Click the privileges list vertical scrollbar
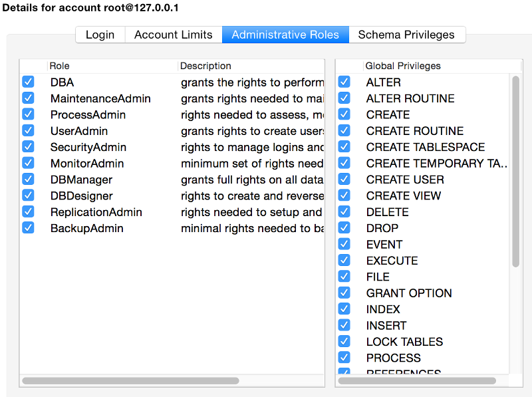532x397 pixels. (516, 172)
